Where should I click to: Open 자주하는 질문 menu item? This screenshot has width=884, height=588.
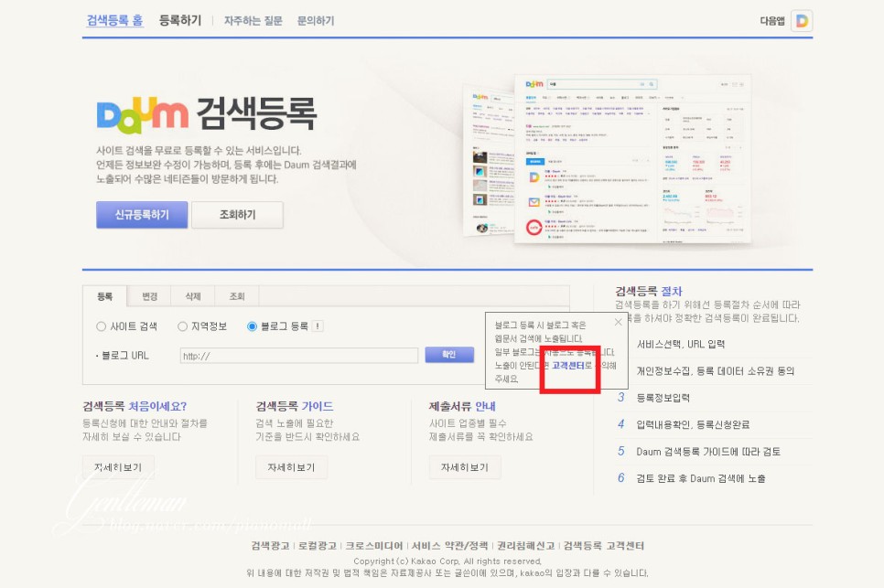(253, 21)
